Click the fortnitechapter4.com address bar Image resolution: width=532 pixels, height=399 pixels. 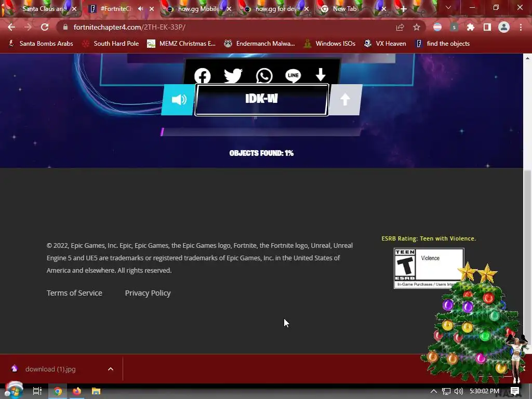pos(231,27)
